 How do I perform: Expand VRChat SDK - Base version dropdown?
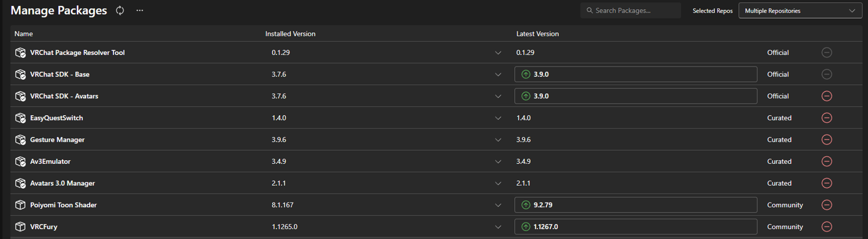pos(498,75)
